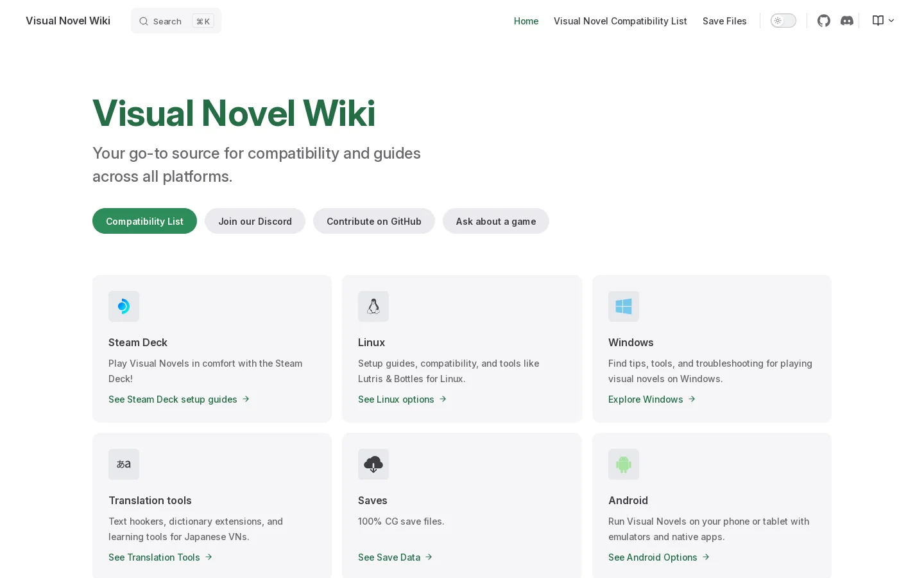Click the Translation tools あa icon
Screen dimensions: 924x578
point(124,464)
